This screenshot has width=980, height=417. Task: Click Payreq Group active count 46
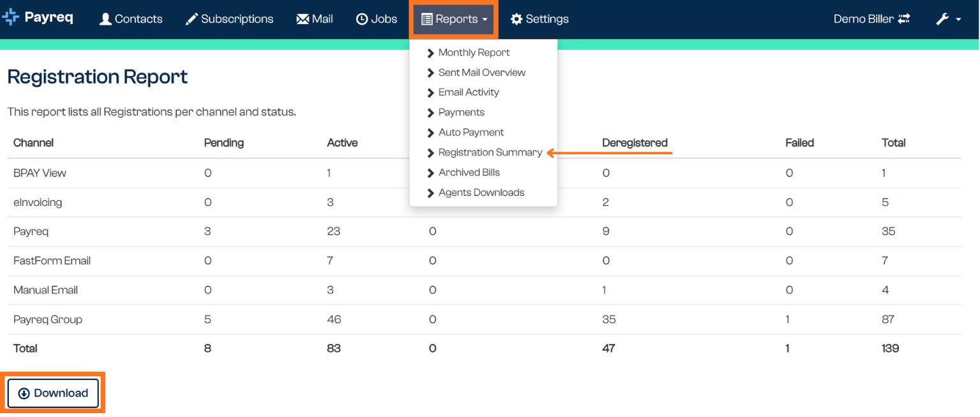coord(334,319)
